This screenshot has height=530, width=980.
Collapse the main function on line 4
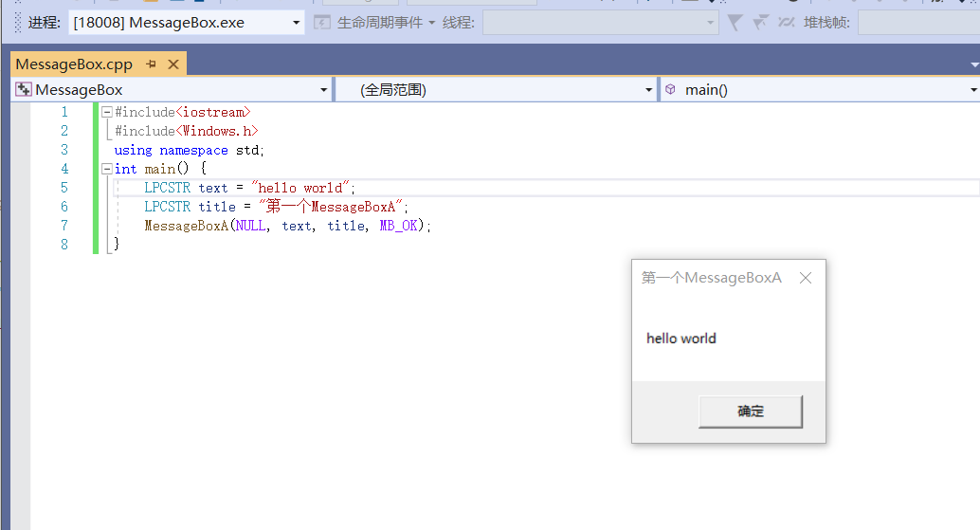click(x=107, y=169)
